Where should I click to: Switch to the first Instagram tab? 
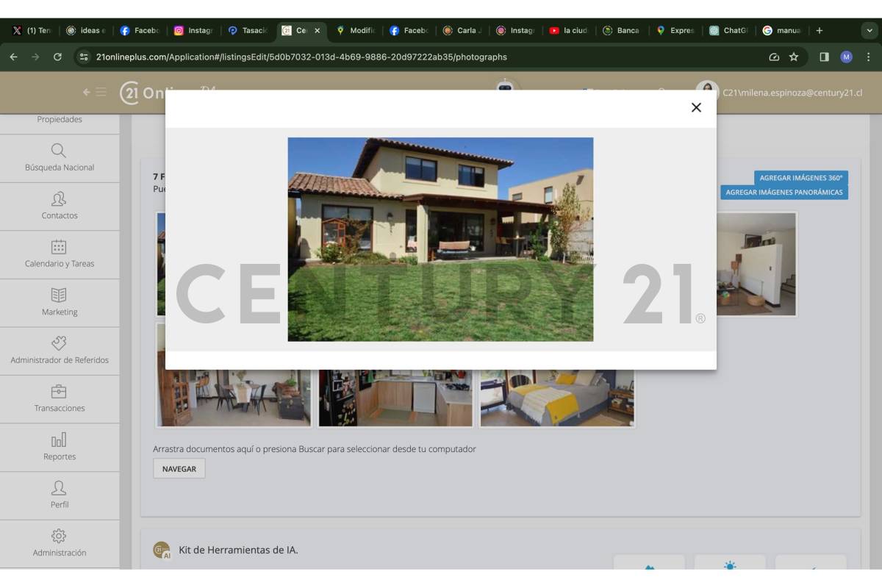coord(193,31)
